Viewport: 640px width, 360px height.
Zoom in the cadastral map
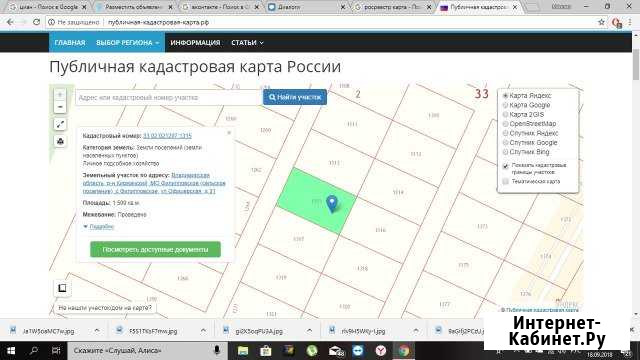click(x=60, y=95)
